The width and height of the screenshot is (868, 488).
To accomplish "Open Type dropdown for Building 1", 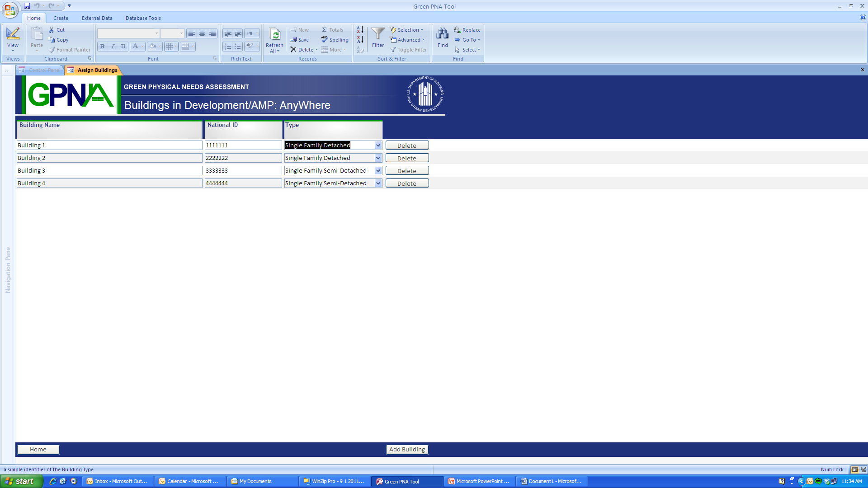I will click(378, 145).
